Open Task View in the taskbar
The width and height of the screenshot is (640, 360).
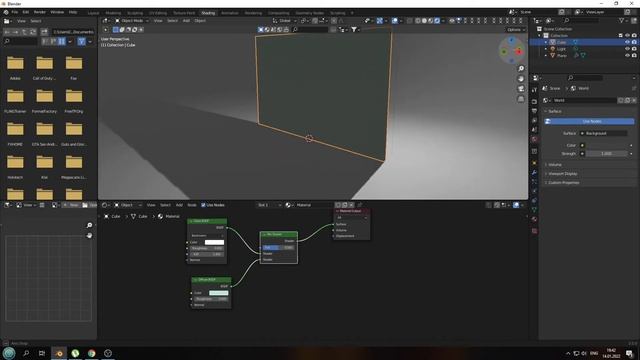coord(42,353)
